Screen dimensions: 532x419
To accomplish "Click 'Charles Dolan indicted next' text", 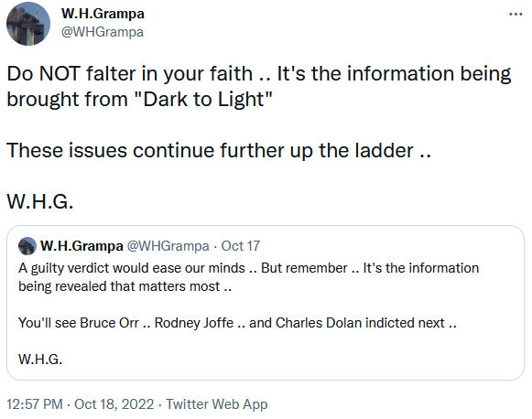I will 360,323.
